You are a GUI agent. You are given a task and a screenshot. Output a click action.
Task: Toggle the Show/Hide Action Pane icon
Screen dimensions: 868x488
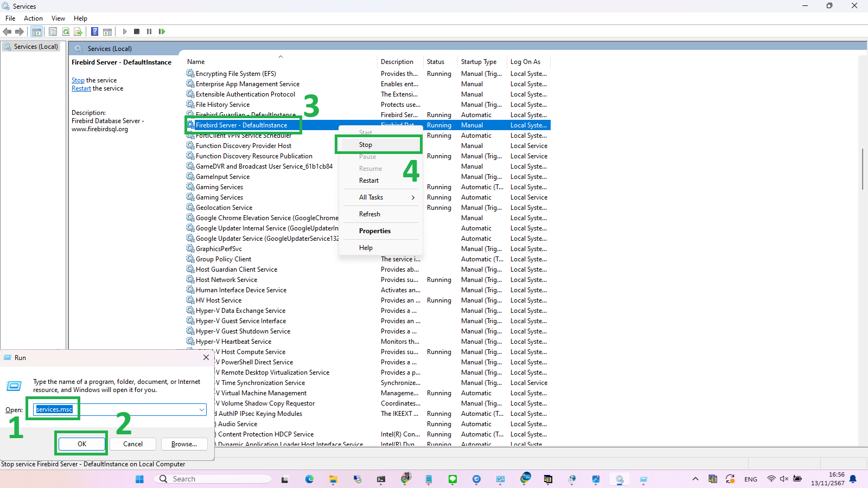click(x=107, y=31)
